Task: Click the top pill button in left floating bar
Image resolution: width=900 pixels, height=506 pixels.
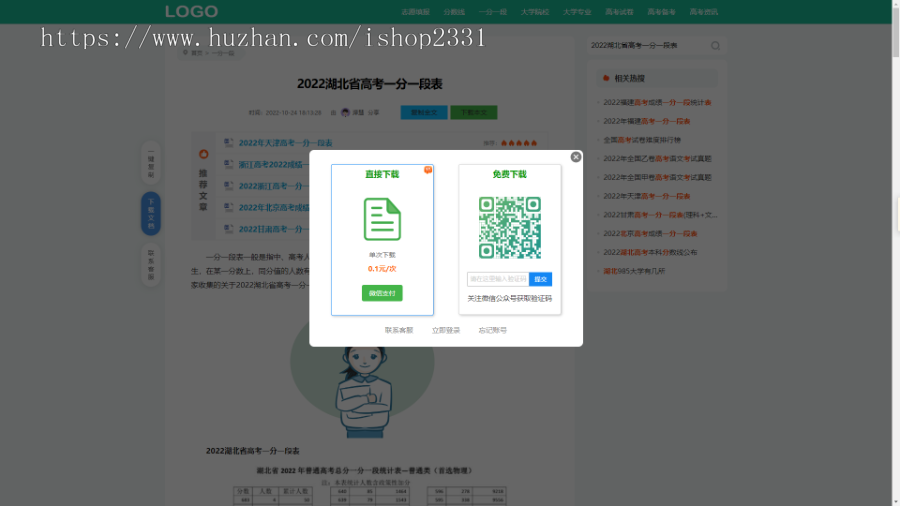Action: click(151, 163)
